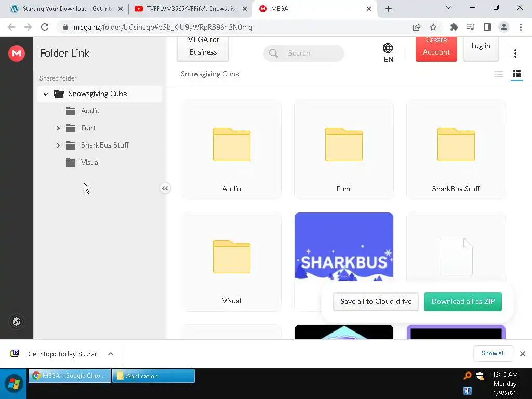Viewport: 532px width, 399px height.
Task: Switch to the Starting Your Download tab
Action: [67, 9]
